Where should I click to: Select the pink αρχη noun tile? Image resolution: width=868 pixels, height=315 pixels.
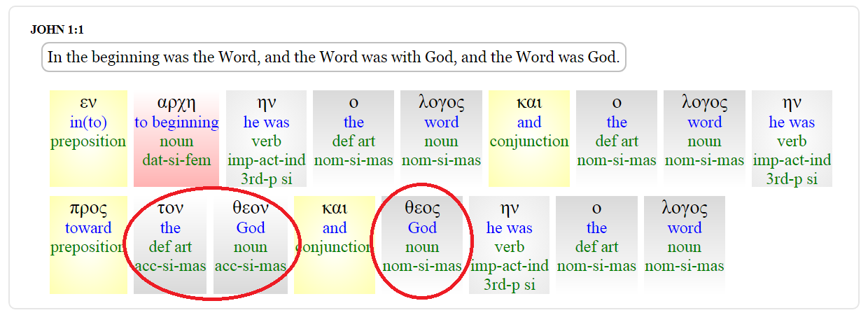(x=176, y=139)
